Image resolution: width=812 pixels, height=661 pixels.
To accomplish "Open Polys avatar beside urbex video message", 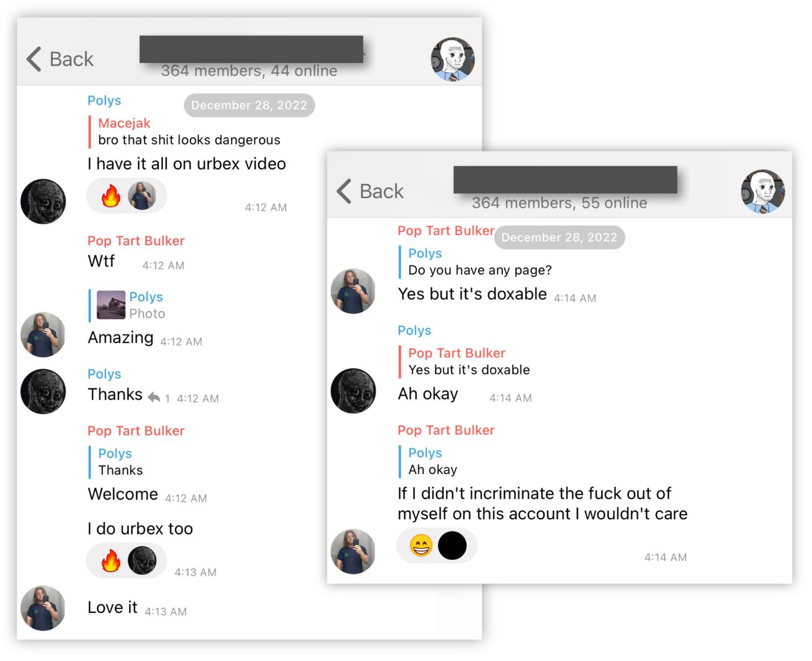I will click(x=43, y=202).
